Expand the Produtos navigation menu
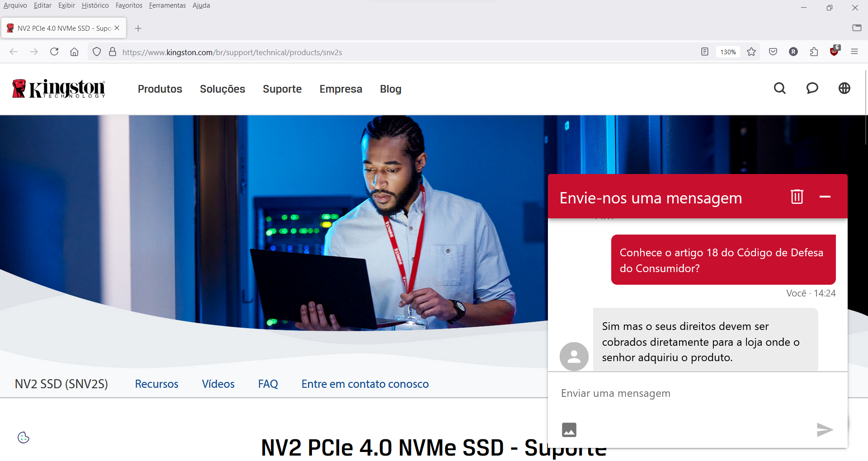 pyautogui.click(x=160, y=89)
